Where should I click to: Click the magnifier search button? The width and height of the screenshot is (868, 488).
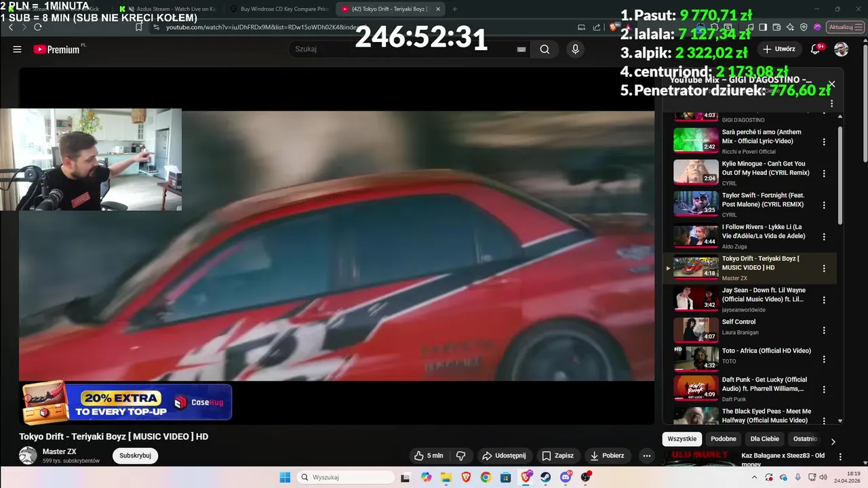(545, 49)
